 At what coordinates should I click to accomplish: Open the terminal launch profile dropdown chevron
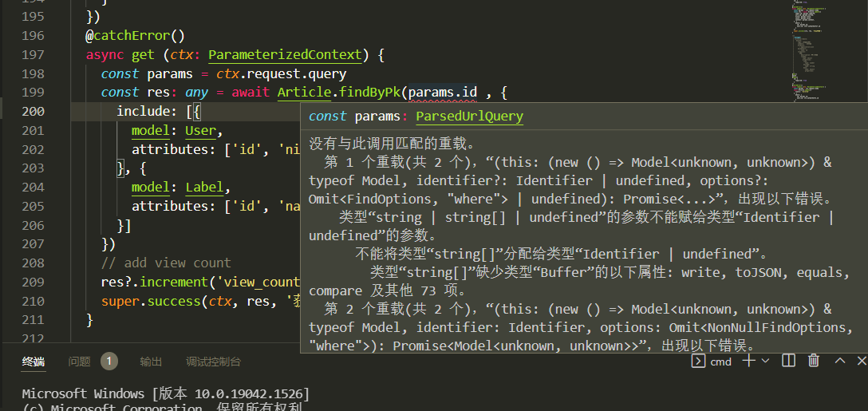point(766,362)
